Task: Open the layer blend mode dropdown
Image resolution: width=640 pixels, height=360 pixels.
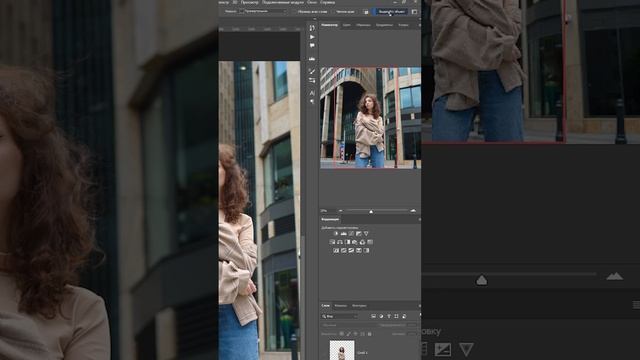Action: coord(349,325)
